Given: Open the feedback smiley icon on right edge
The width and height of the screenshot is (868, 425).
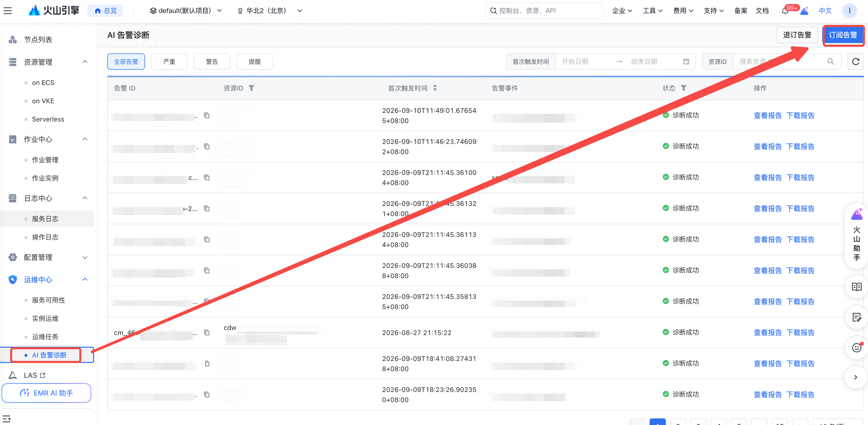Looking at the screenshot, I should (x=857, y=347).
